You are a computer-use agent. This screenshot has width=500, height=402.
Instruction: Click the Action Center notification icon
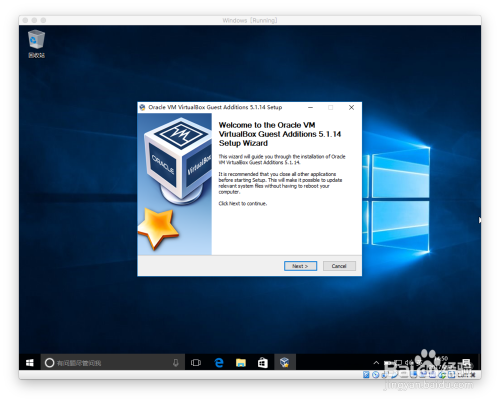[x=467, y=363]
